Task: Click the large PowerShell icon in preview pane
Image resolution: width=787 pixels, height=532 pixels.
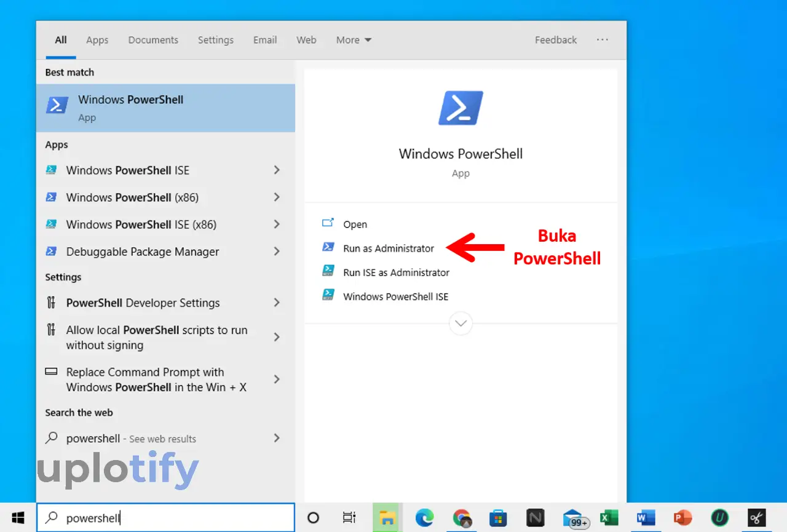Action: coord(461,108)
